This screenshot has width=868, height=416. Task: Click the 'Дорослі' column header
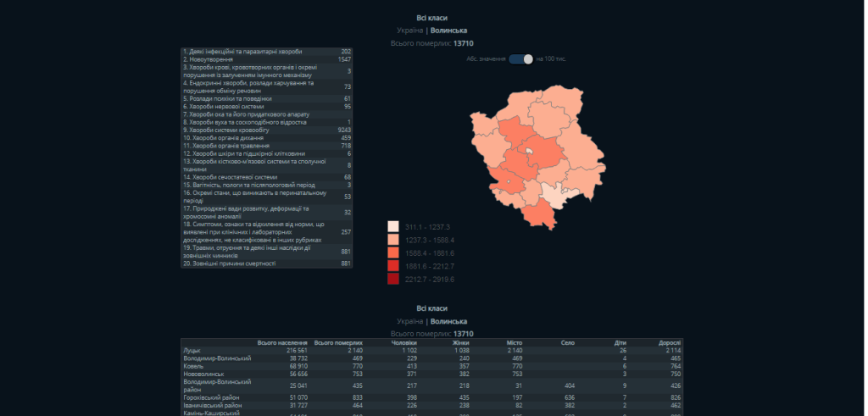[x=669, y=342]
